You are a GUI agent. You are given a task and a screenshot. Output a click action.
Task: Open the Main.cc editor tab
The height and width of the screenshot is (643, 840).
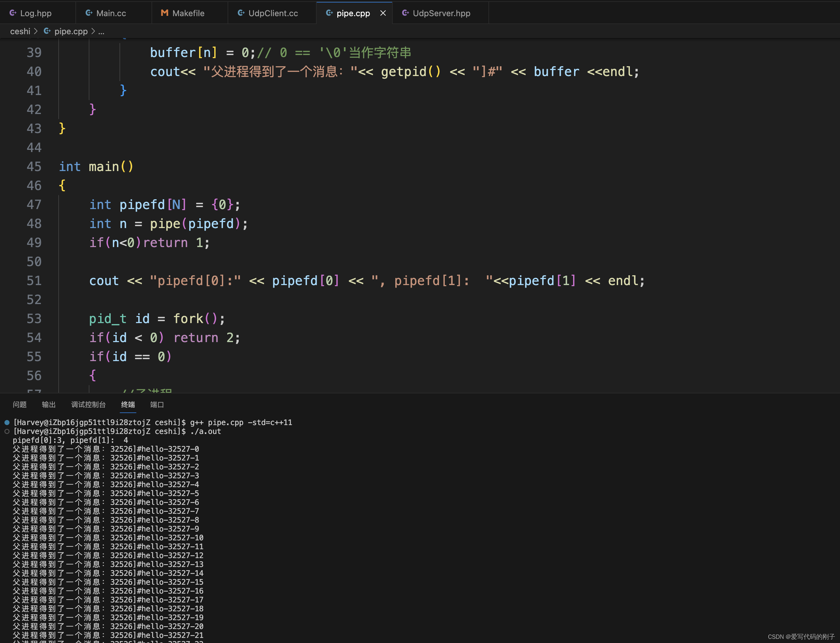(111, 13)
